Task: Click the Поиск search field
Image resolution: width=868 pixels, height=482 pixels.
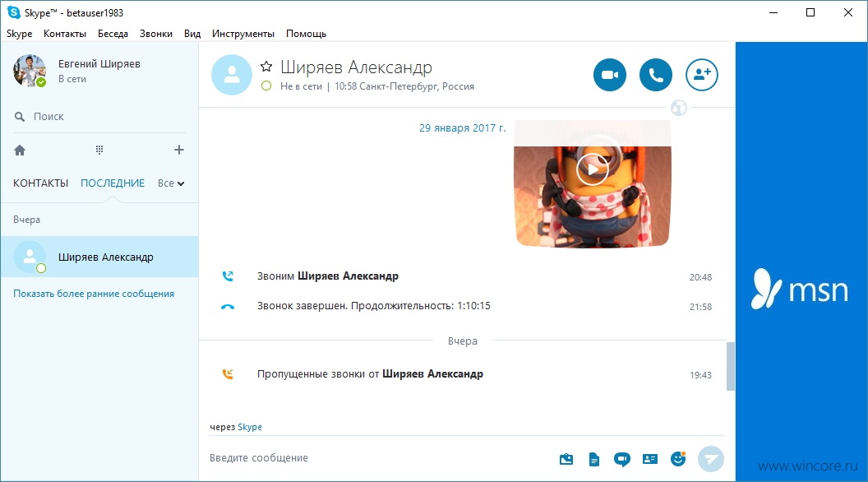Action: [x=99, y=117]
